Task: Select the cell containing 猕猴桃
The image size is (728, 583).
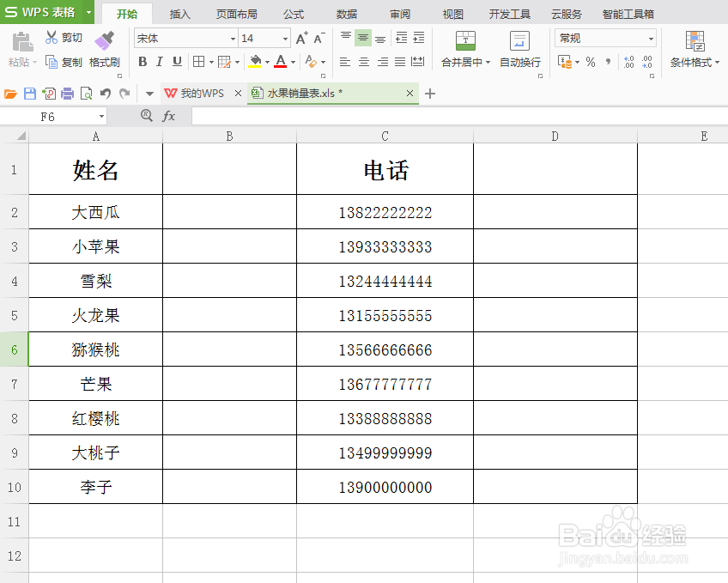Action: (x=95, y=349)
